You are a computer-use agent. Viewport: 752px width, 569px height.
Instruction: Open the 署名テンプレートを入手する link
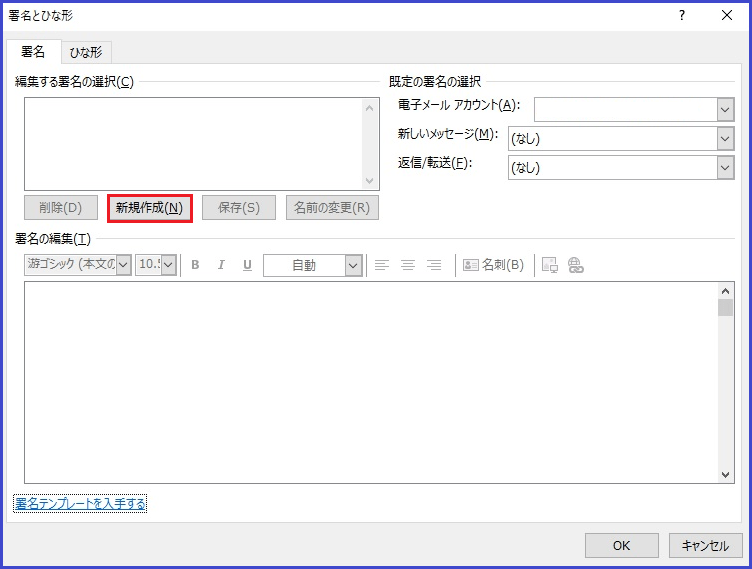tap(80, 504)
